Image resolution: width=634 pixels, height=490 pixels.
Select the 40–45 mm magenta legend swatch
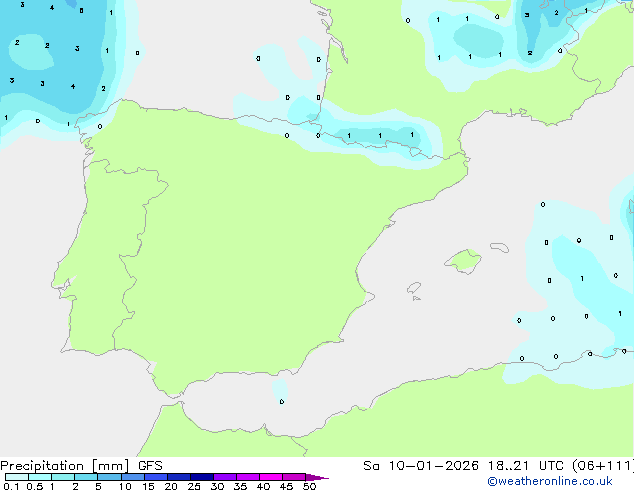[271, 477]
